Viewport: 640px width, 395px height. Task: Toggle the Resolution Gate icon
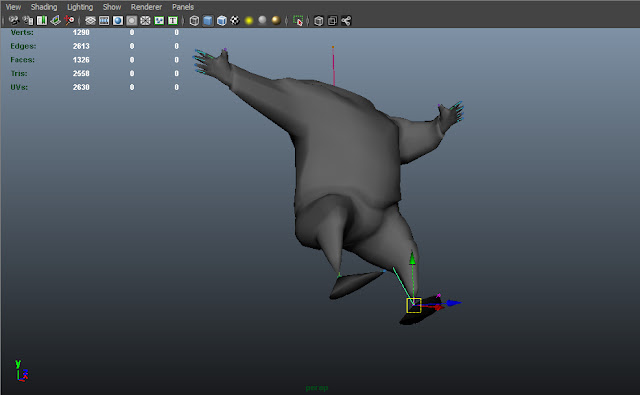point(118,20)
